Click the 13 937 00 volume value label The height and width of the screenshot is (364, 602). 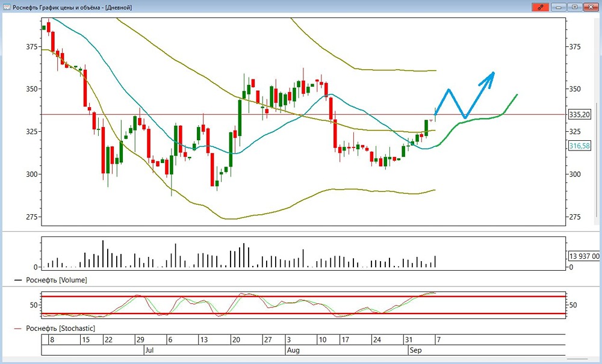[584, 256]
